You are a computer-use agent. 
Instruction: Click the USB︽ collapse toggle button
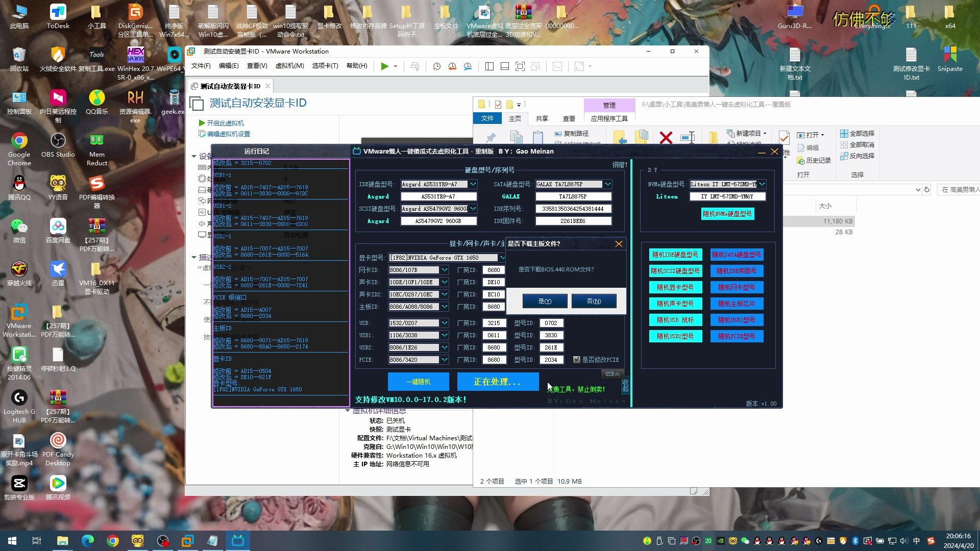(612, 374)
